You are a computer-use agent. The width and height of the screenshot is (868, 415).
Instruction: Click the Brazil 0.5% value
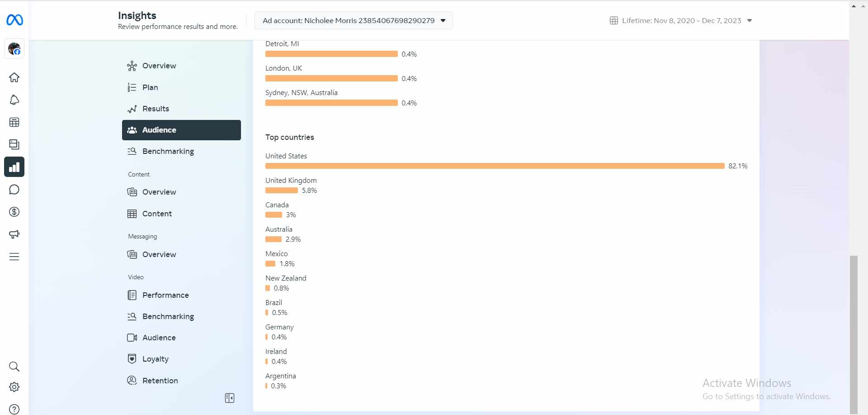pos(279,313)
